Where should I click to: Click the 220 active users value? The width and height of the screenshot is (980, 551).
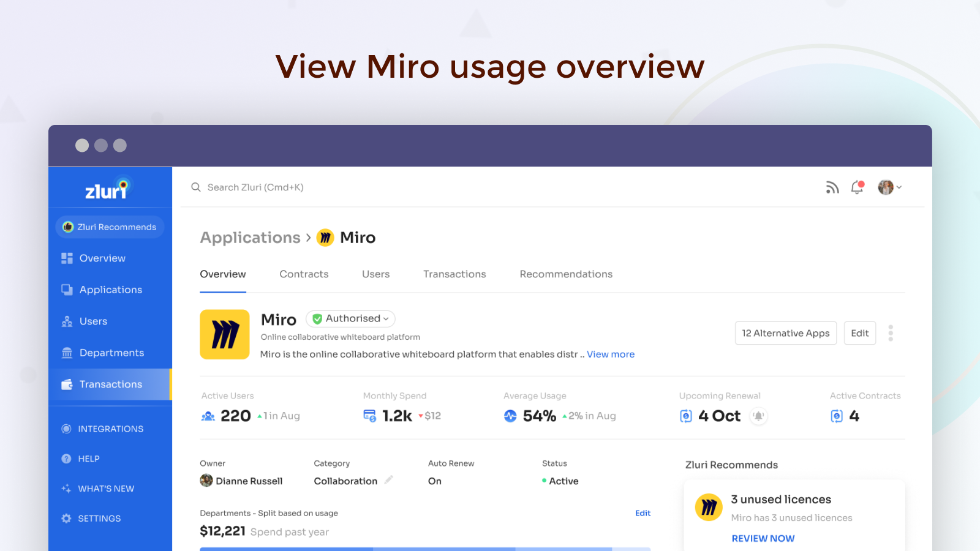[236, 416]
